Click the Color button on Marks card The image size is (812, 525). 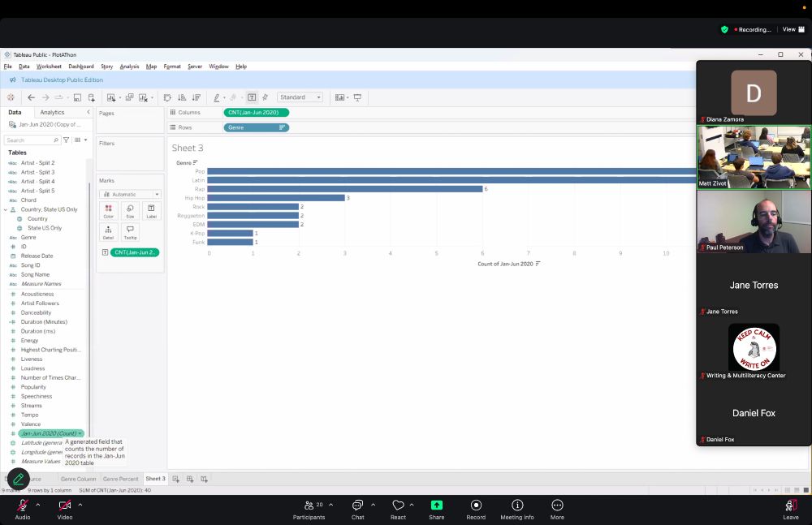point(108,211)
